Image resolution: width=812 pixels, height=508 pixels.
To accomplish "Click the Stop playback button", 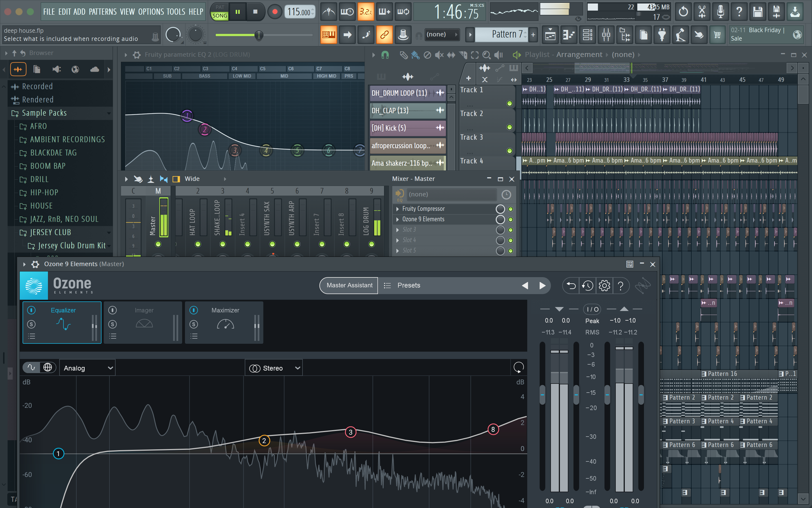I will coord(255,12).
